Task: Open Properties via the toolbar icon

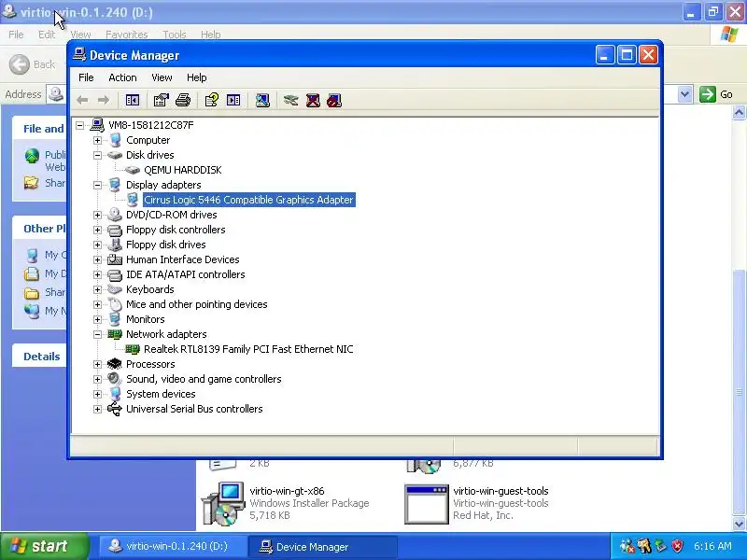Action: click(x=161, y=100)
